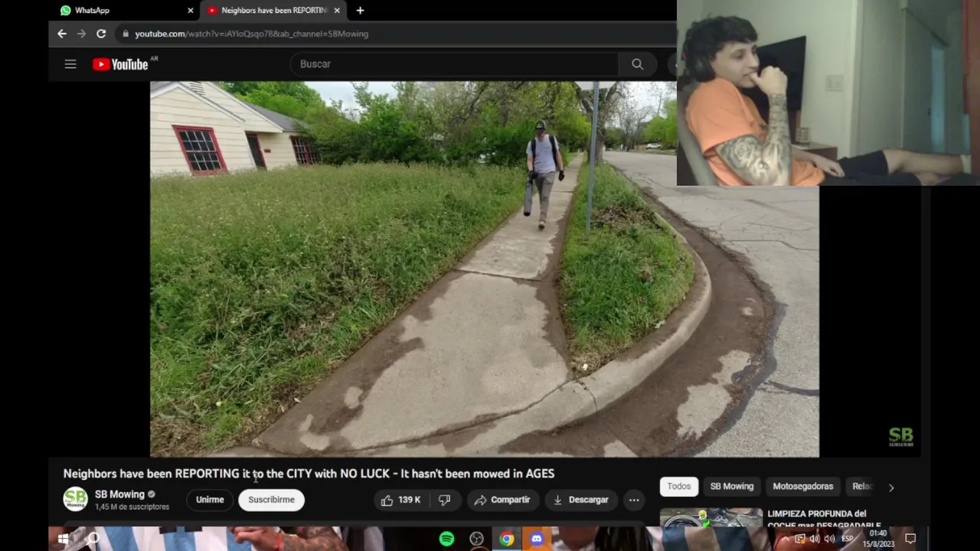
Task: Open the Windows notification center
Action: pyautogui.click(x=910, y=539)
